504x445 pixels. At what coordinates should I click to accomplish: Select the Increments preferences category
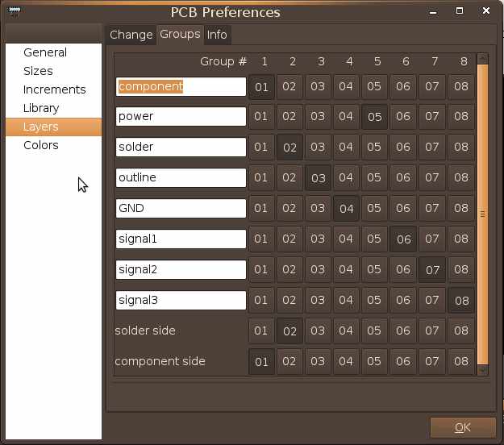[x=54, y=90]
